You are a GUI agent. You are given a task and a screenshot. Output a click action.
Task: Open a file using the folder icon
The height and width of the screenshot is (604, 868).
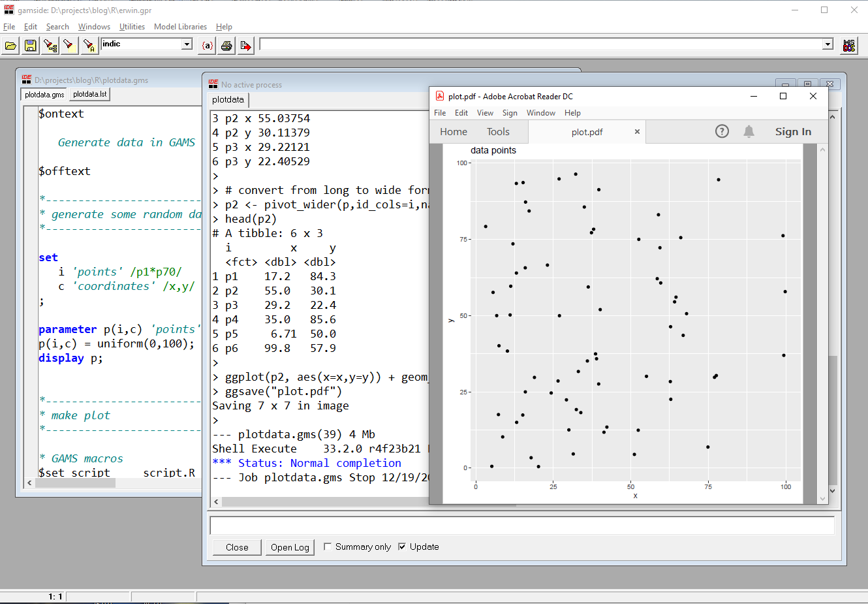click(x=10, y=44)
